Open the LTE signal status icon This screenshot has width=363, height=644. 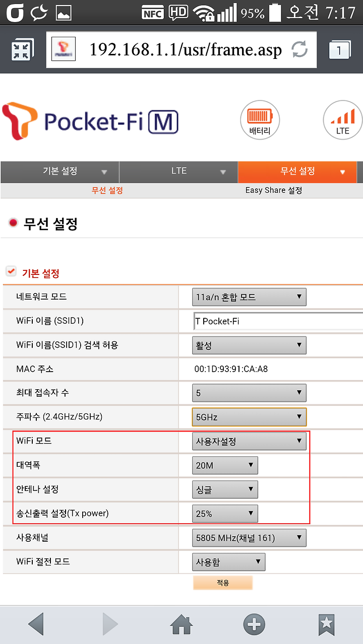click(x=343, y=120)
